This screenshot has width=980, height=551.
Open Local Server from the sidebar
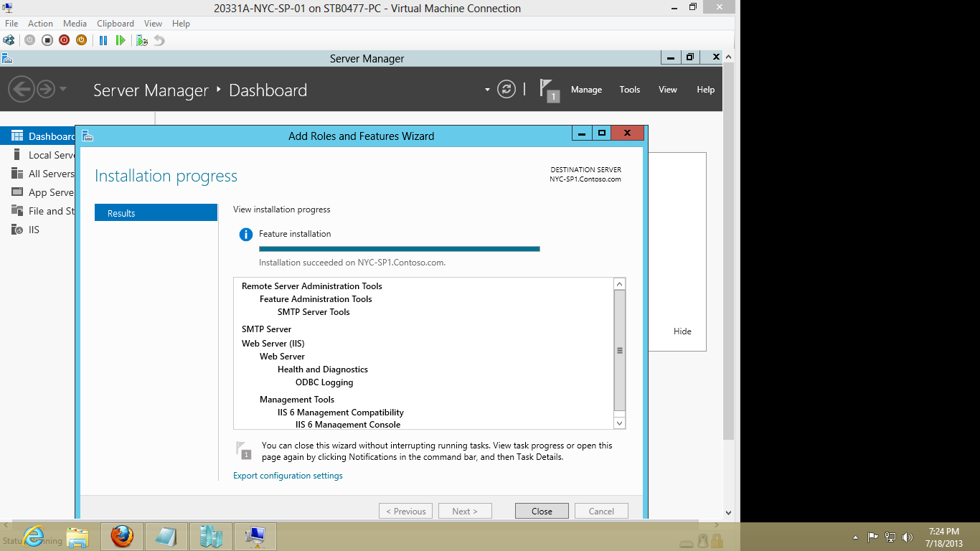(37, 155)
